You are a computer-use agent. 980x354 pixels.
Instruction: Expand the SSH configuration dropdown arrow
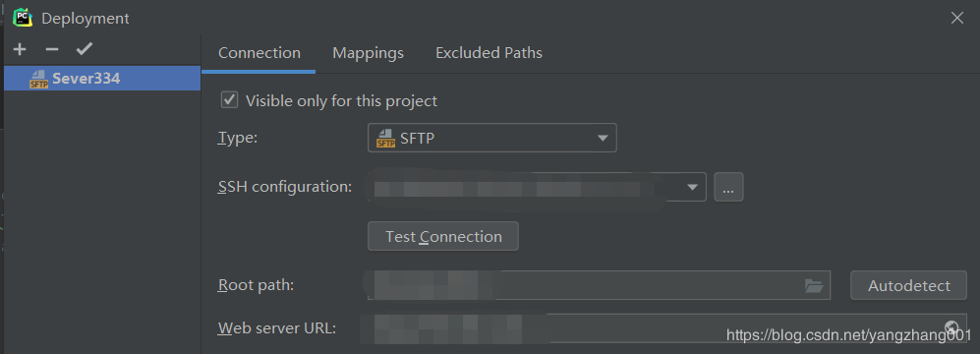tap(692, 187)
